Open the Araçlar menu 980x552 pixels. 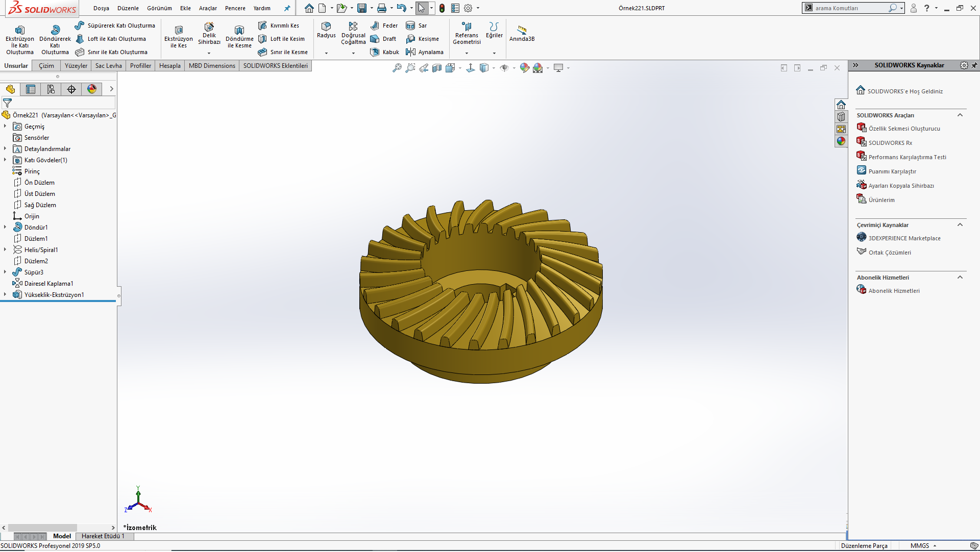coord(208,8)
